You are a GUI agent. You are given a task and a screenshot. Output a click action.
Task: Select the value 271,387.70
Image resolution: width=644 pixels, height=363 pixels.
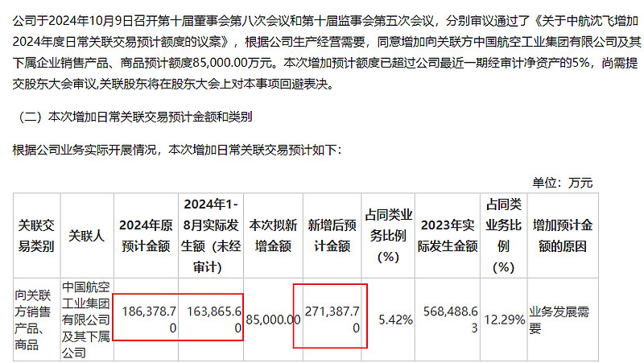(332, 319)
